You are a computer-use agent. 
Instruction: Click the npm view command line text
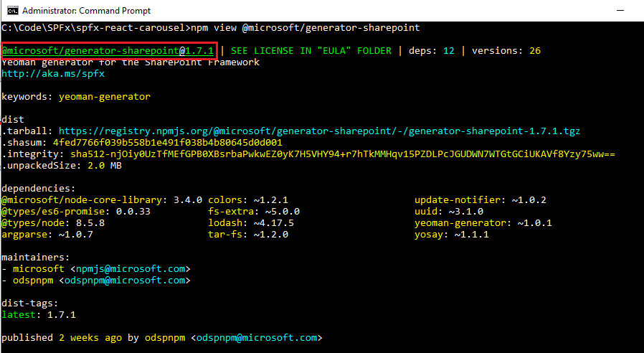click(x=304, y=28)
